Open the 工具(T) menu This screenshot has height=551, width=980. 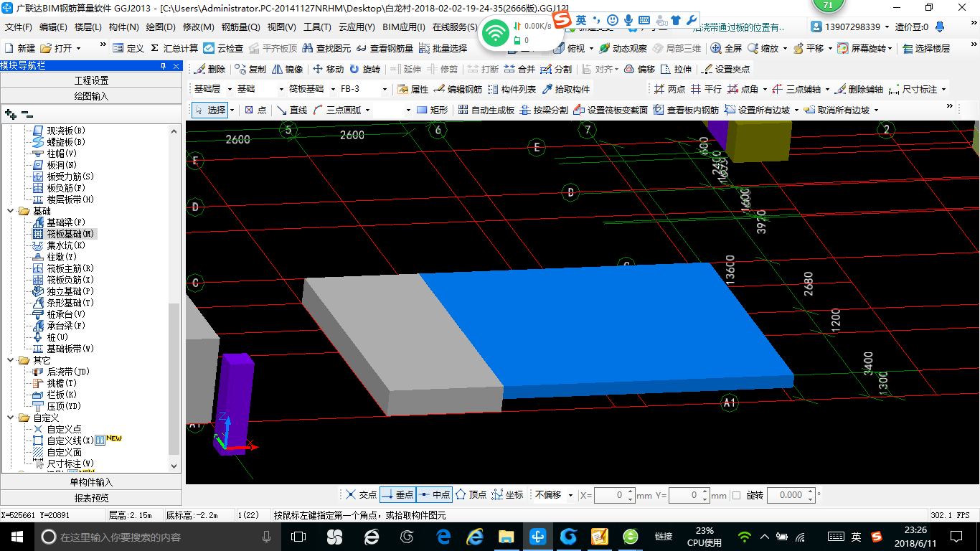tap(317, 27)
